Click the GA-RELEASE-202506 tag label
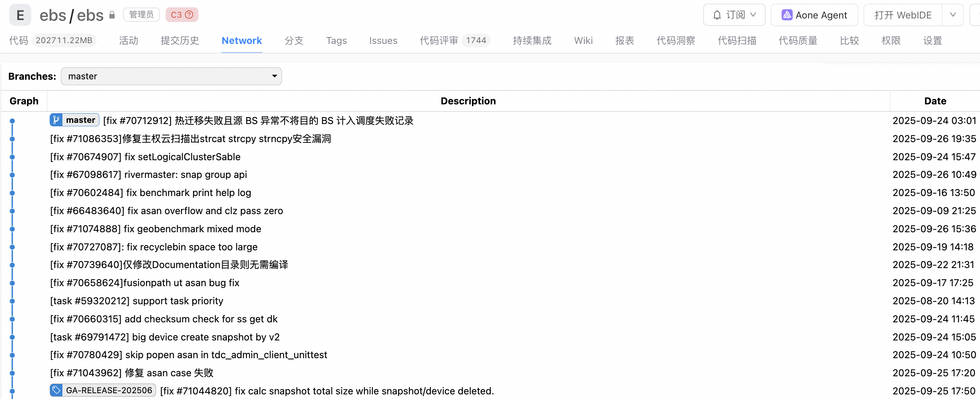 (x=109, y=390)
